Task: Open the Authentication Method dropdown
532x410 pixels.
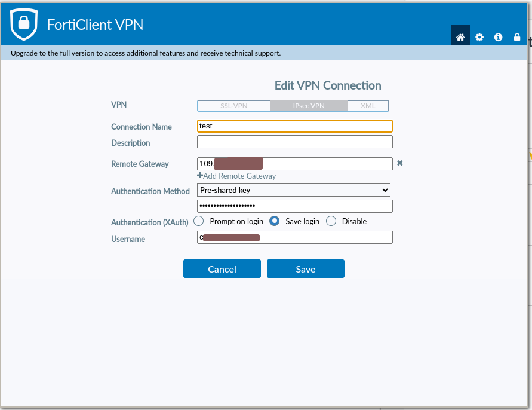Action: pyautogui.click(x=294, y=190)
